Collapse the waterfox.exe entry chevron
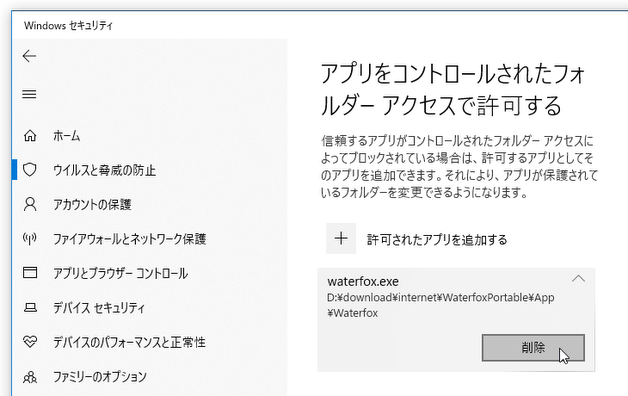Viewport: 628px width, 396px height. pyautogui.click(x=578, y=279)
